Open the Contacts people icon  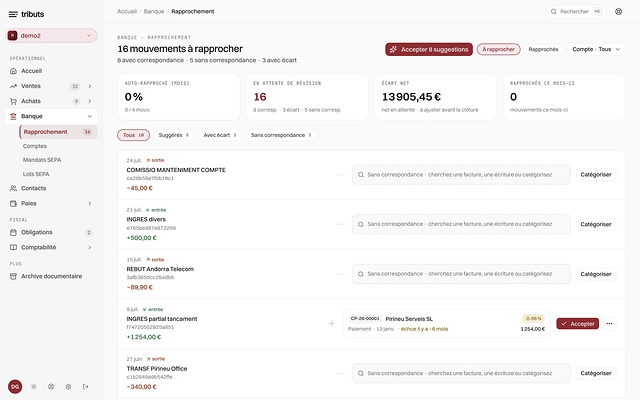click(x=13, y=188)
